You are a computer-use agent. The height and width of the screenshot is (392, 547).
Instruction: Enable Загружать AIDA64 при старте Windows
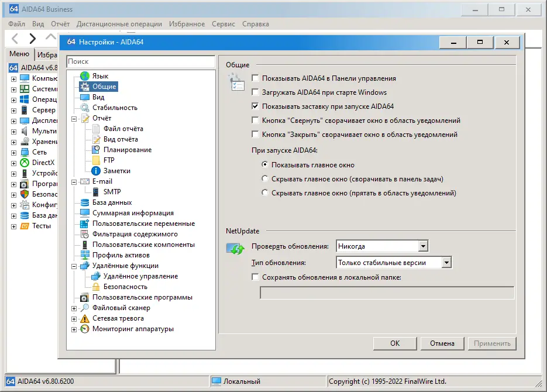[255, 92]
